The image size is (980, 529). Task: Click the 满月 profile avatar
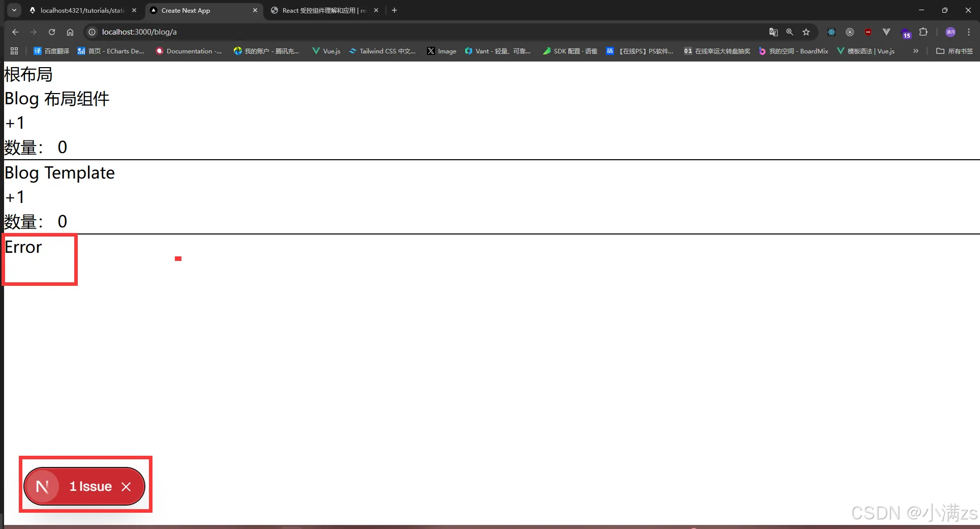click(x=951, y=32)
